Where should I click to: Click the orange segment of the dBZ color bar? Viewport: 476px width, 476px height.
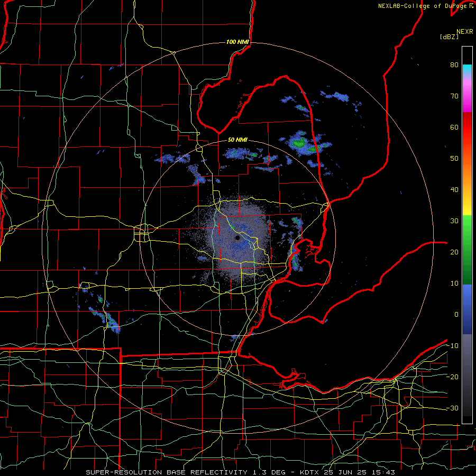point(467,175)
